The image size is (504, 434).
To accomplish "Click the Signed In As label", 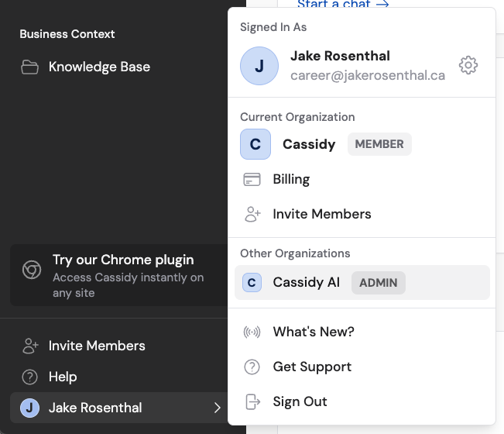I will 273,27.
